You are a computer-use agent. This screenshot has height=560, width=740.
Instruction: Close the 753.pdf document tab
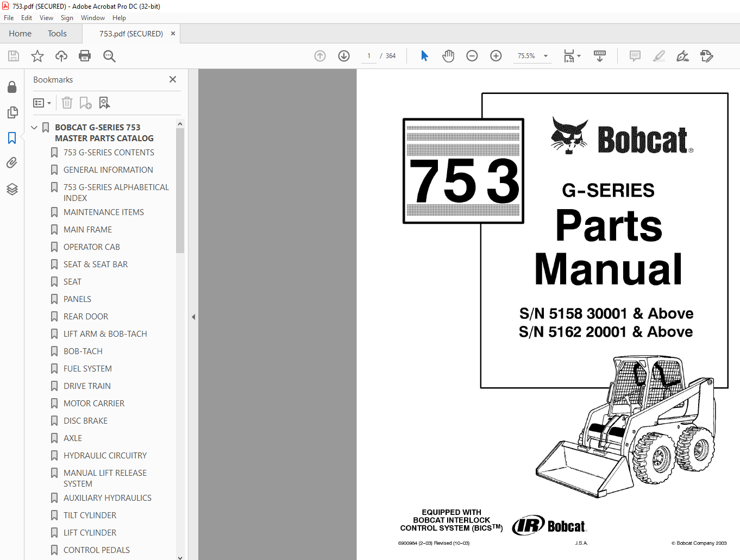click(x=173, y=34)
